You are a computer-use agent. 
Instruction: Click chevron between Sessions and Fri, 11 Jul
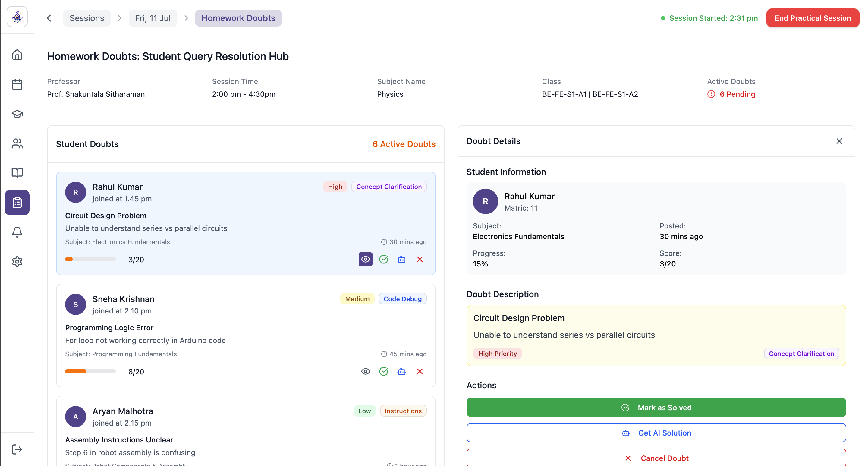(x=119, y=18)
